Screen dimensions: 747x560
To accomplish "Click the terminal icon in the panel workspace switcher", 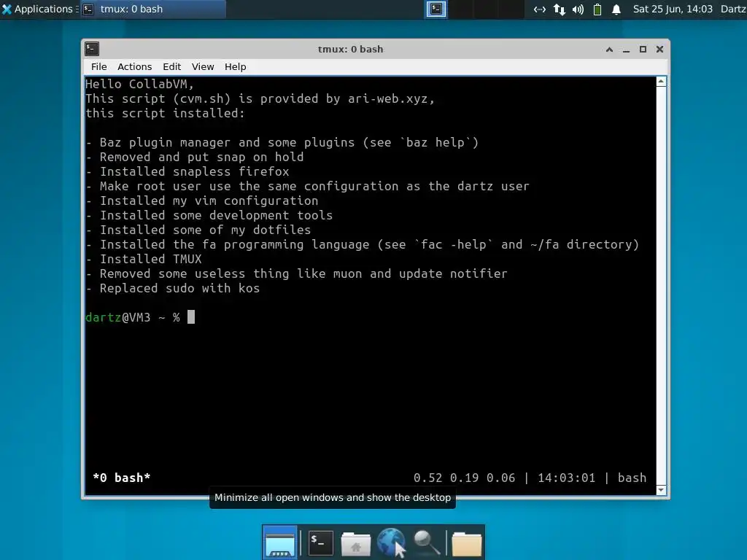I will pyautogui.click(x=436, y=9).
